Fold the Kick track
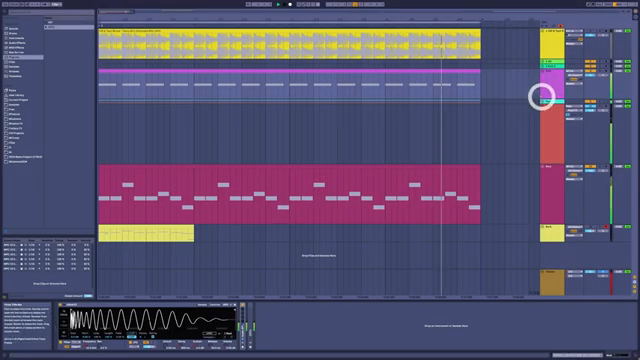 (543, 71)
